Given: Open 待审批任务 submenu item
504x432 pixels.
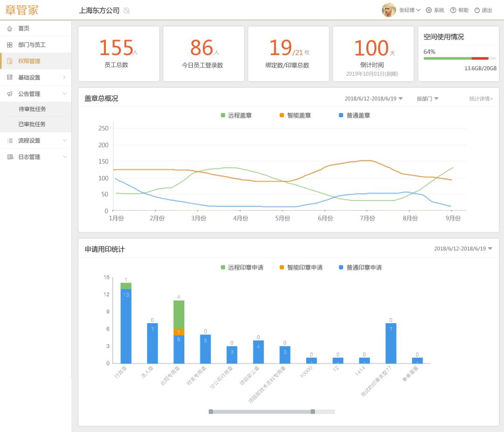Looking at the screenshot, I should point(35,109).
